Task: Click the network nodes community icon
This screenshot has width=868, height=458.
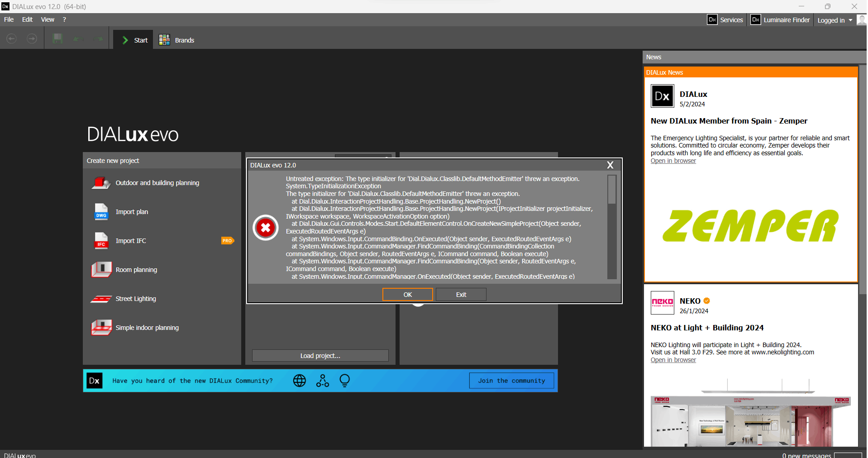Action: tap(323, 381)
